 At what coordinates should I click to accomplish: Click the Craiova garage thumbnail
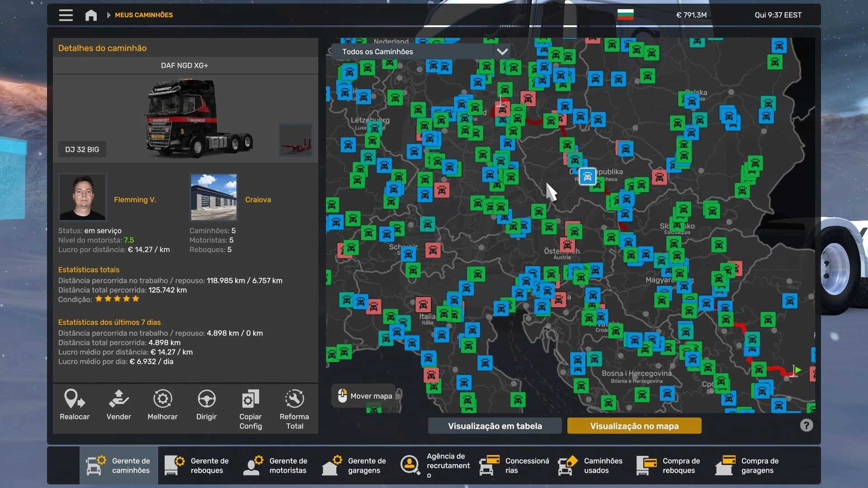point(213,197)
